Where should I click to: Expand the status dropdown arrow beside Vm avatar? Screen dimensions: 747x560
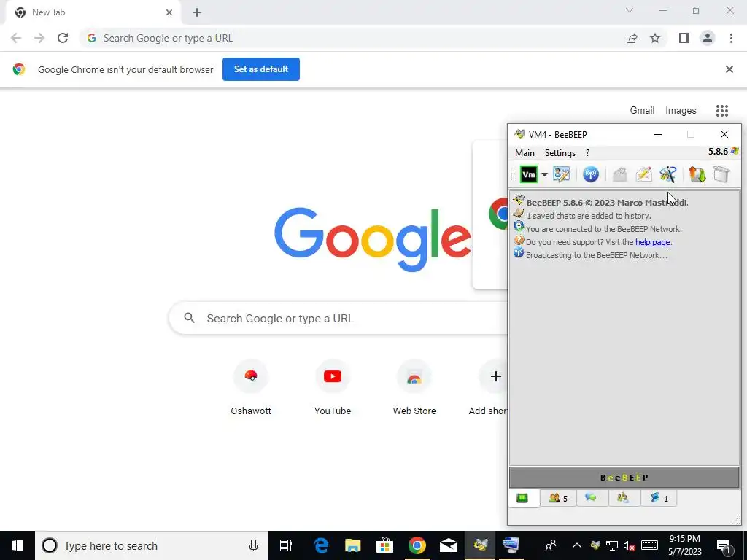click(544, 175)
